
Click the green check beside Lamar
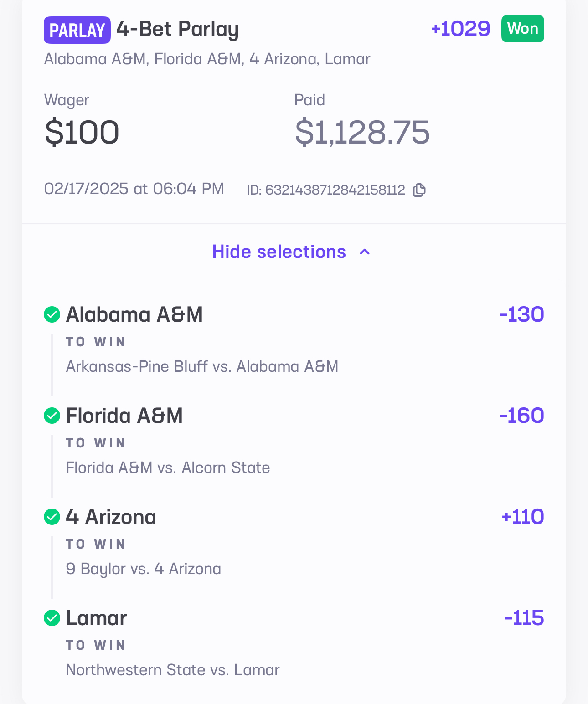pos(52,618)
